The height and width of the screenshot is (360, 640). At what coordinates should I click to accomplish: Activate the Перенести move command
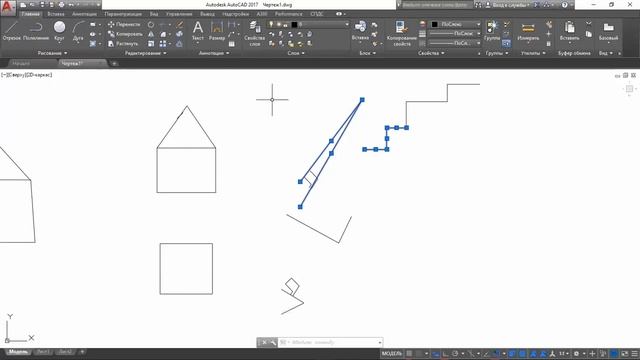[124, 24]
